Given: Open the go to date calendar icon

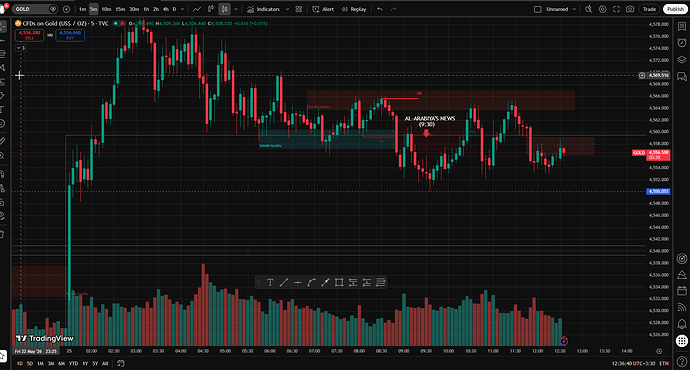Looking at the screenshot, I should tap(121, 363).
